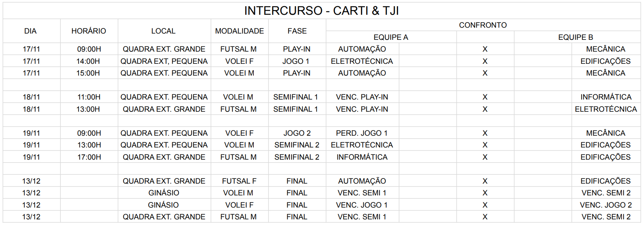This screenshot has width=644, height=226.
Task: Select ELETROTÉCNICA in the Equipe B column
Action: [606, 109]
